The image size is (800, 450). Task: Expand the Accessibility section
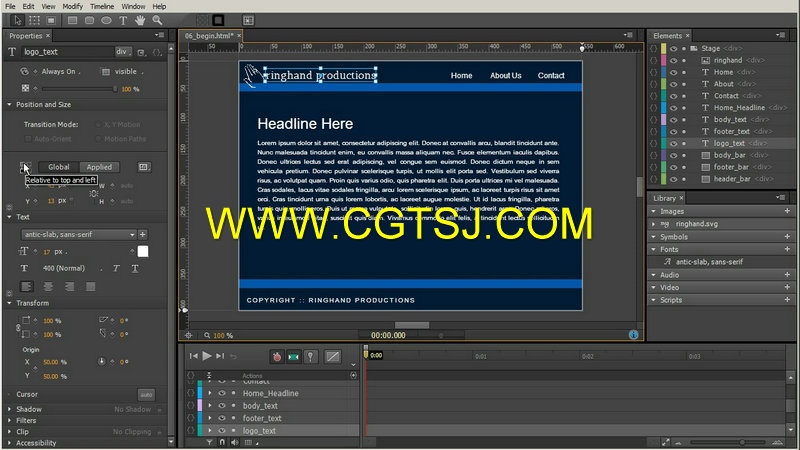coord(9,443)
